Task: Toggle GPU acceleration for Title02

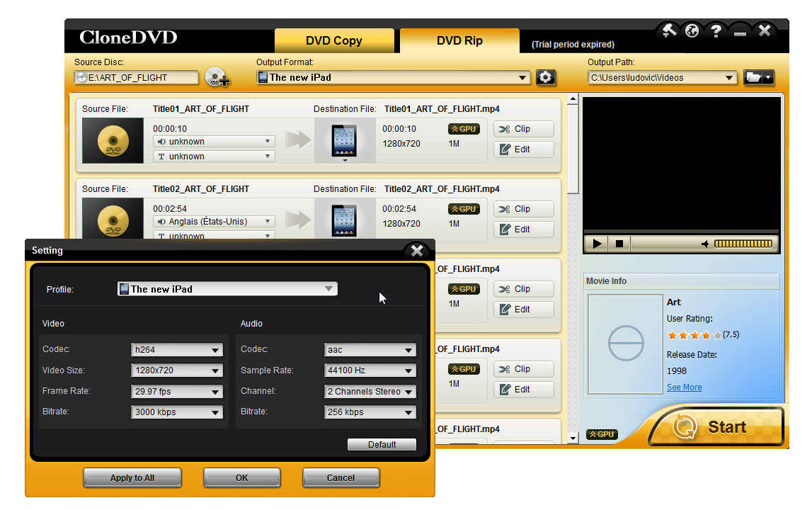Action: pyautogui.click(x=464, y=209)
